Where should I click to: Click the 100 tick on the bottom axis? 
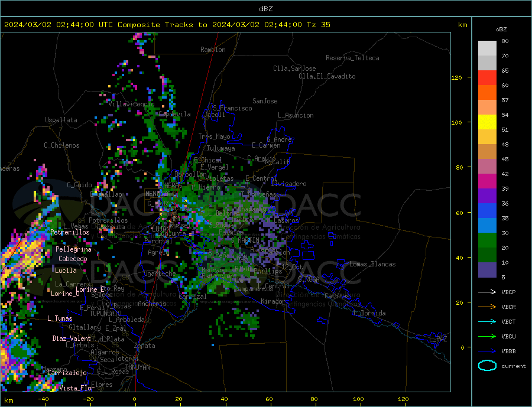pos(358,399)
